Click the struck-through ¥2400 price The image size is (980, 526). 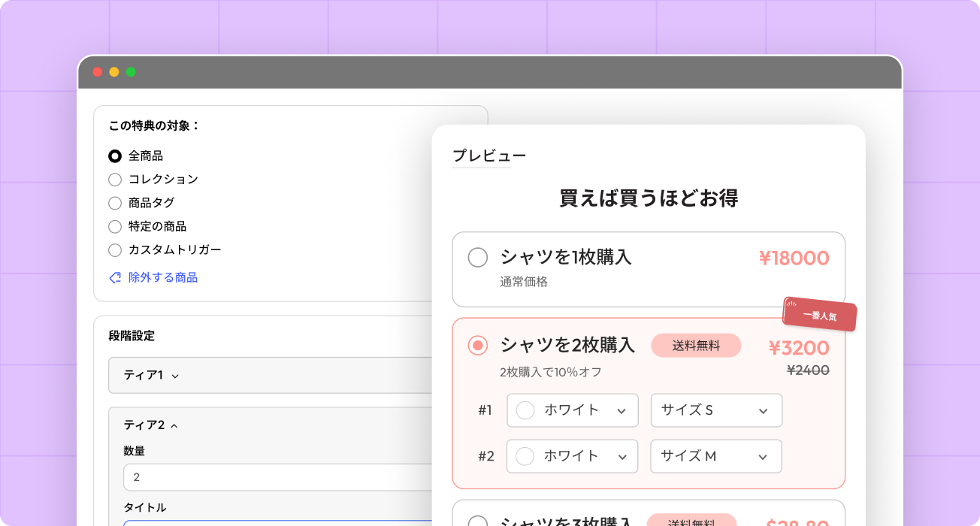(x=808, y=370)
